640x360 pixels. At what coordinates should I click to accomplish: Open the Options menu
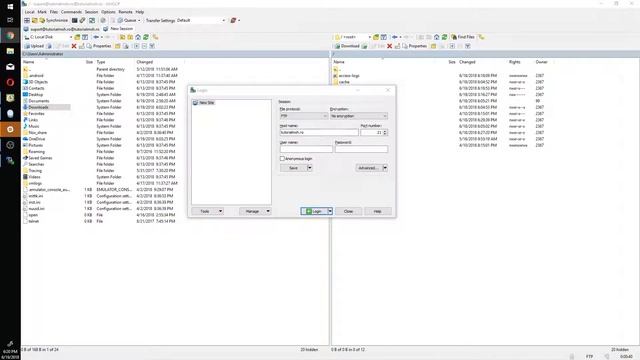pos(108,12)
